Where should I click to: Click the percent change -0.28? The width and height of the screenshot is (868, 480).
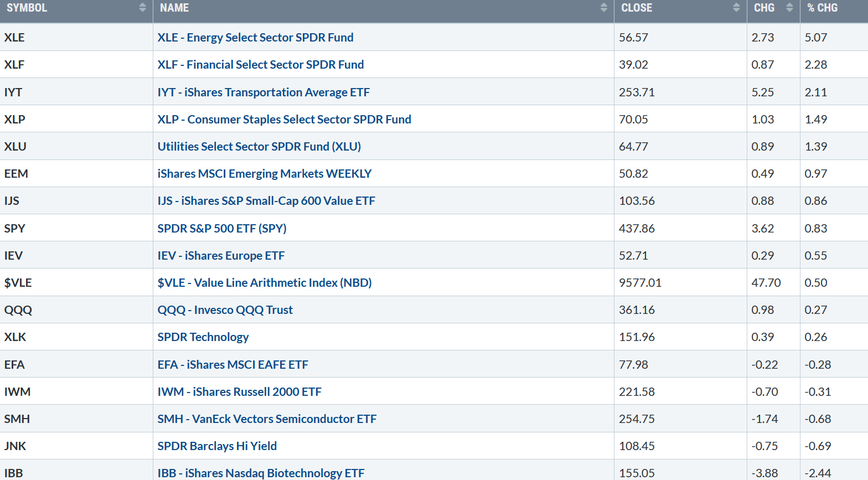[818, 364]
